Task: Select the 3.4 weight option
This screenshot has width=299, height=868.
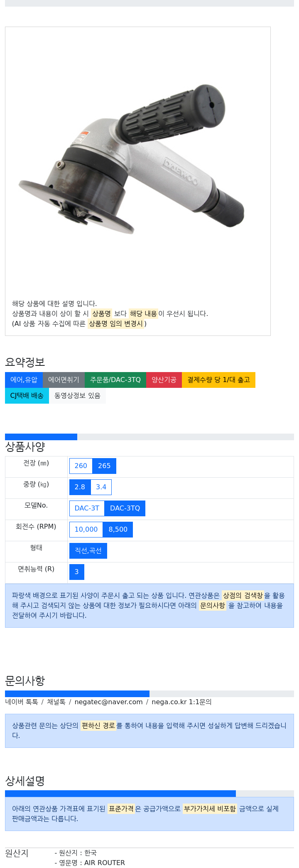Action: [x=101, y=487]
